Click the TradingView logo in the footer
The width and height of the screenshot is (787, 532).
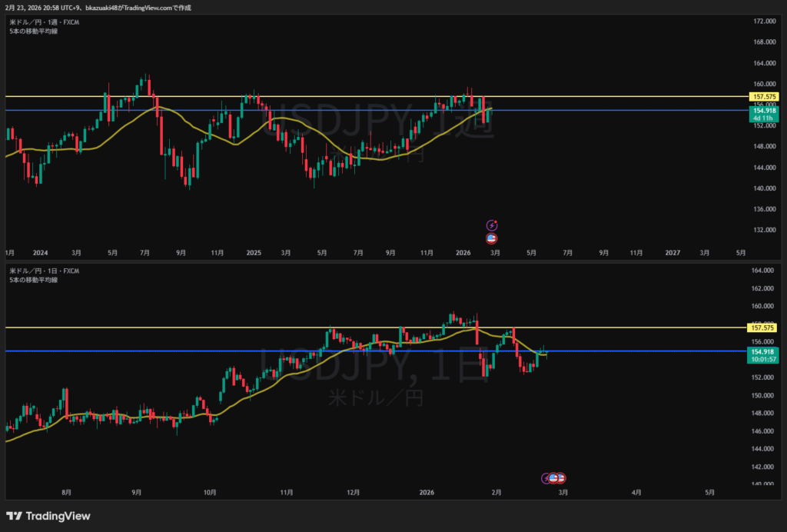48,516
